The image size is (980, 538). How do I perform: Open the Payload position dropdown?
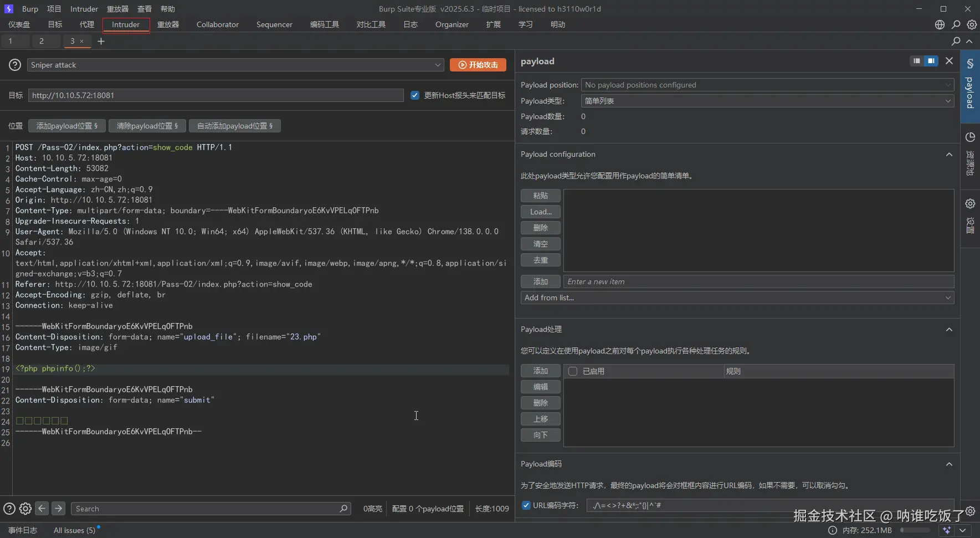tap(767, 85)
